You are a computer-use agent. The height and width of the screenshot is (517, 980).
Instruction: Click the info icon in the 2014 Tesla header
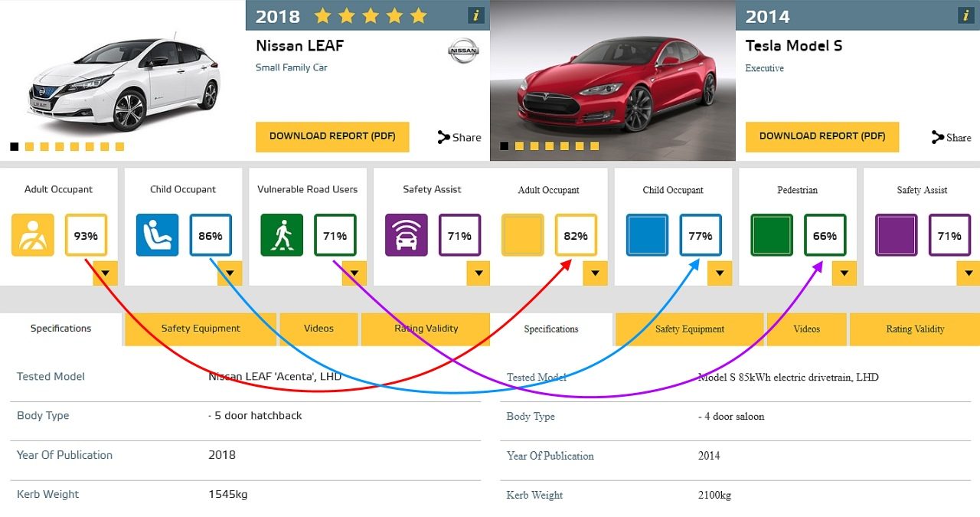pos(966,15)
